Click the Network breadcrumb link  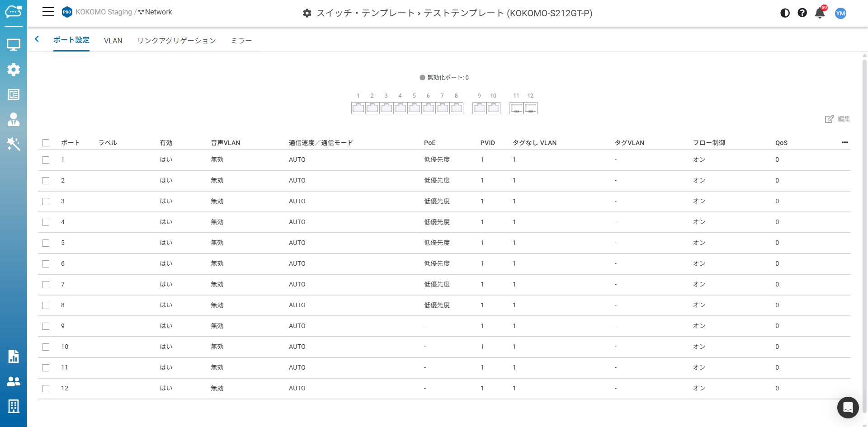click(x=155, y=12)
